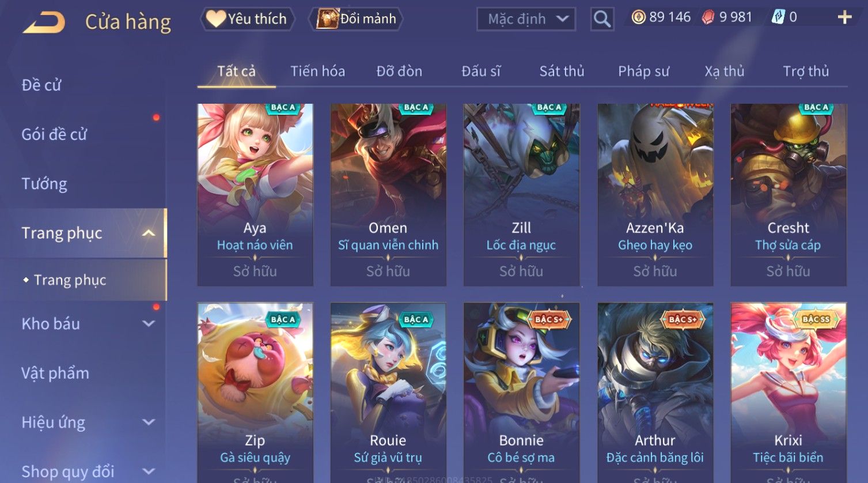Open Đổi mảnh chest exchange
Screen dimensions: 868x483
(356, 19)
